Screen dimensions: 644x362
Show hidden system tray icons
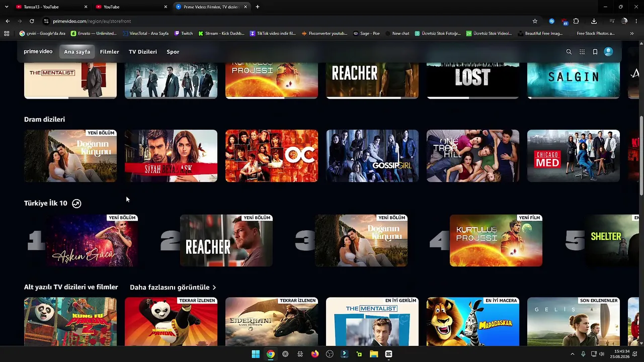pos(572,354)
